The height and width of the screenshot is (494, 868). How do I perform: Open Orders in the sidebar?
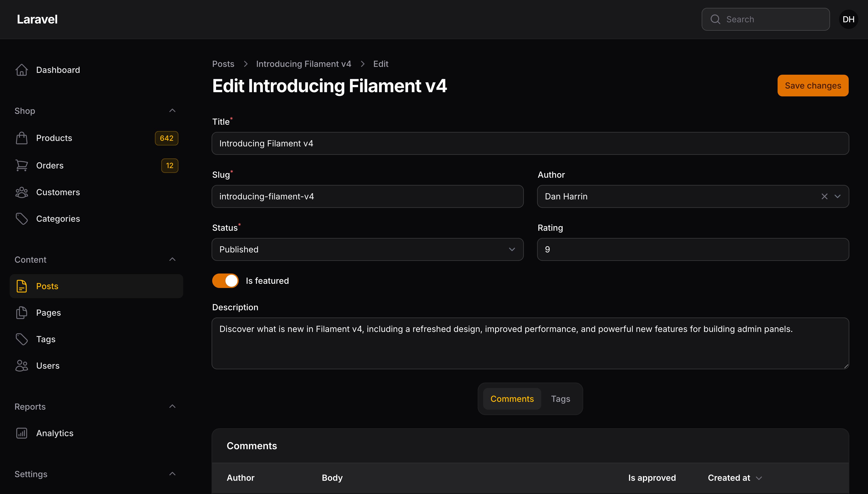[96, 166]
